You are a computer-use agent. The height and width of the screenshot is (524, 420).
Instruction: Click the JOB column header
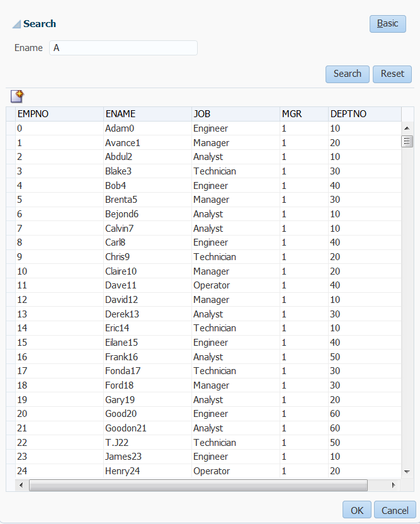236,114
